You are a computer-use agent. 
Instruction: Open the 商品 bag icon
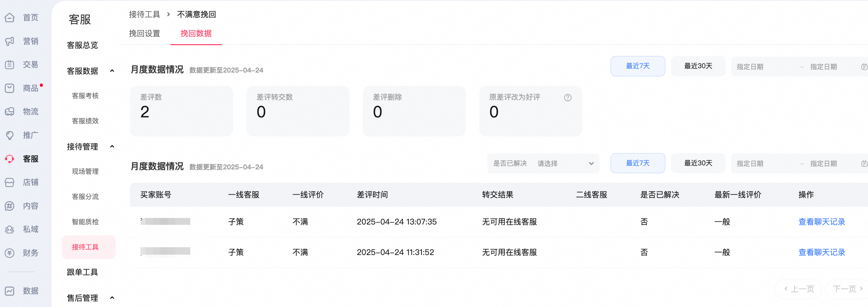tap(10, 88)
